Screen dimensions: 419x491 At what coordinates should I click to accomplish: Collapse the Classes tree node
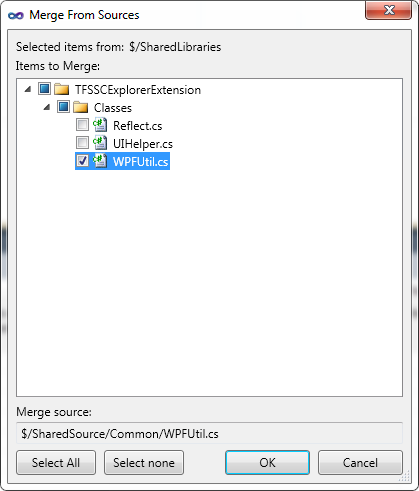[47, 107]
